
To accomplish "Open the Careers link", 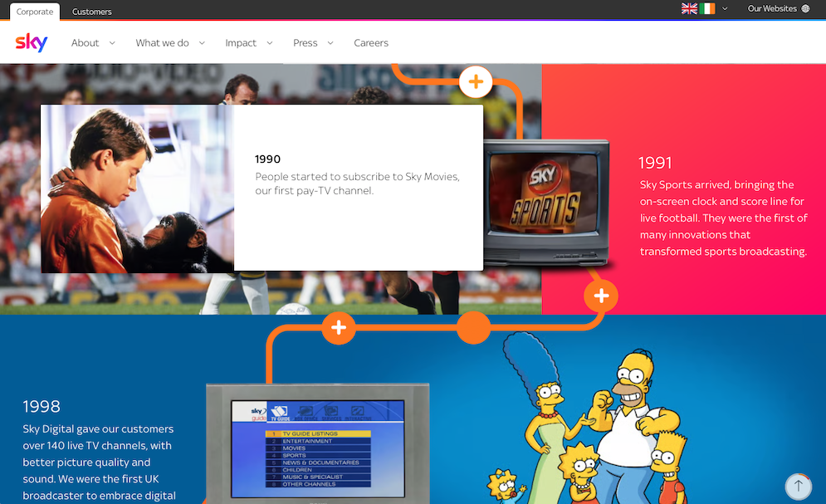I will click(371, 43).
